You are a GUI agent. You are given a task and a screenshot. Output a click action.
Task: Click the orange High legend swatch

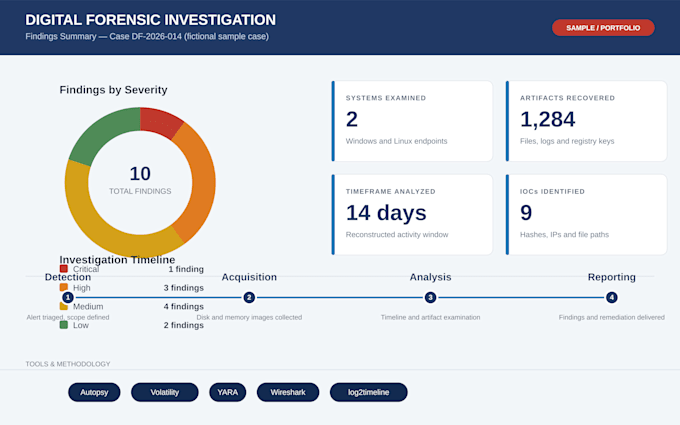tap(64, 288)
